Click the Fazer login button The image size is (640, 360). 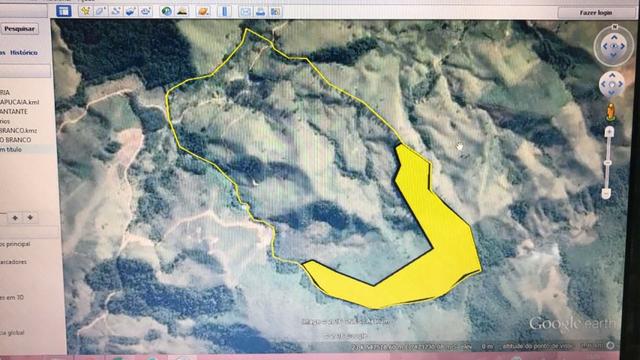[596, 13]
